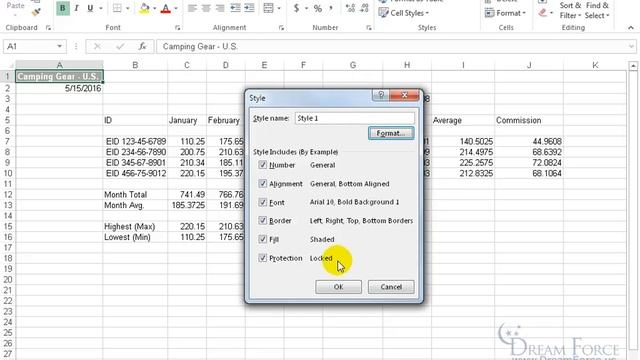640x360 pixels.
Task: Confirm with the OK button
Action: pyautogui.click(x=338, y=287)
